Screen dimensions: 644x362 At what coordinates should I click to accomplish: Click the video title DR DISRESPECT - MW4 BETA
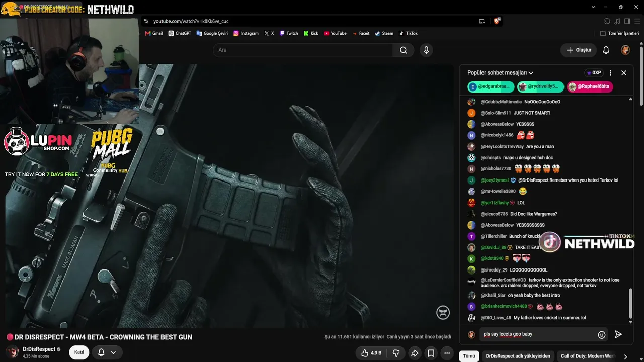click(x=103, y=337)
